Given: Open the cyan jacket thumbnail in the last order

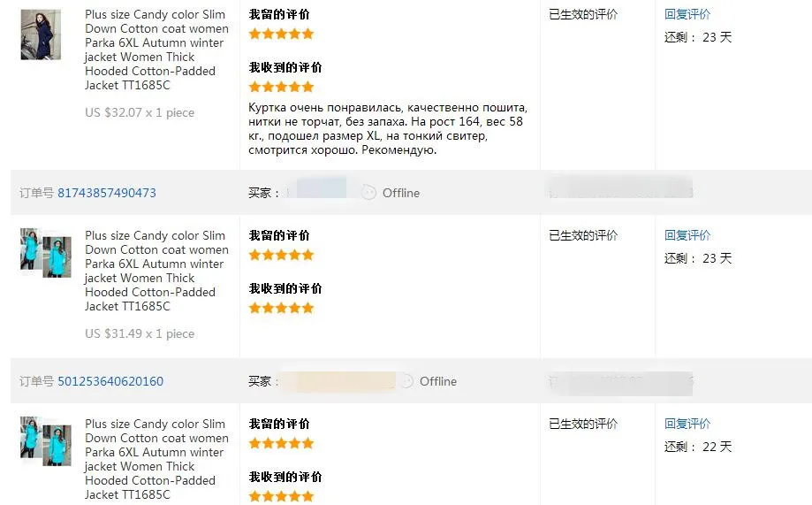Looking at the screenshot, I should pos(46,440).
